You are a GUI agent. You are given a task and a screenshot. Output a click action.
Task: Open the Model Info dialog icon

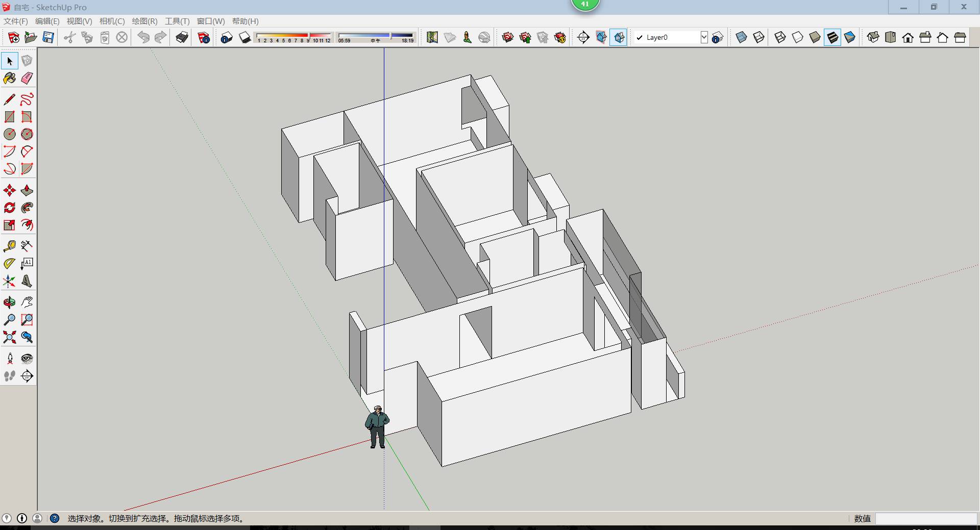204,37
